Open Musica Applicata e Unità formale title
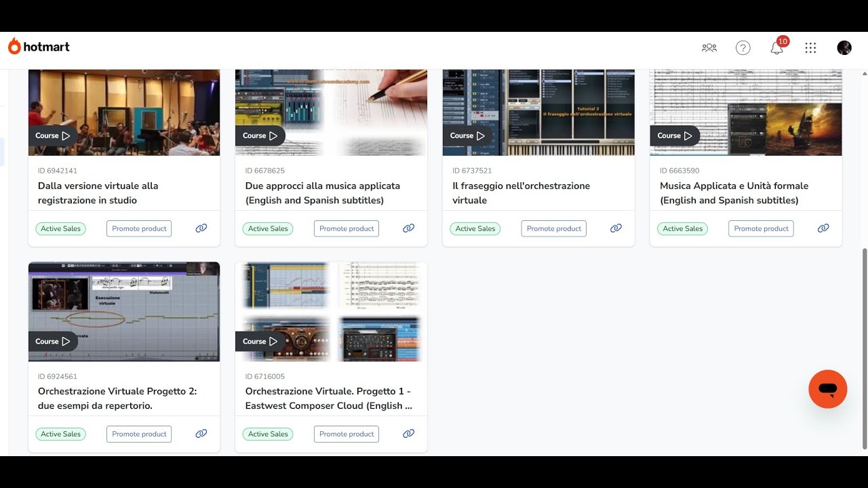 coord(734,193)
